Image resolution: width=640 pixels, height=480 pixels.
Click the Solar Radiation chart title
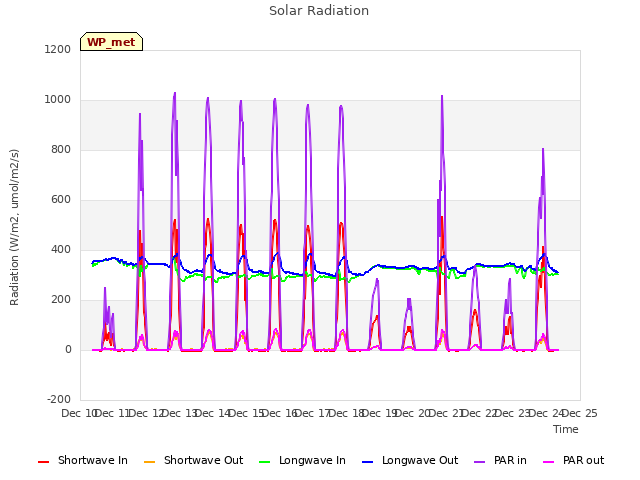click(x=319, y=11)
